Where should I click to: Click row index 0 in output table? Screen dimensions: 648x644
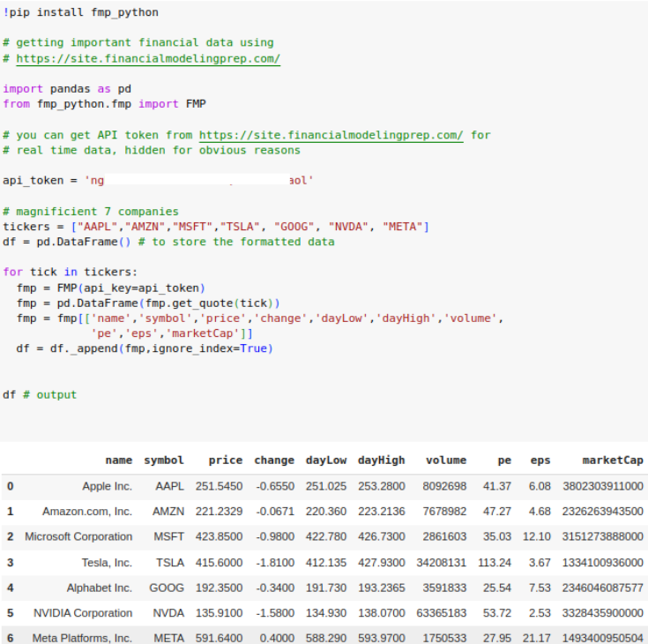11,486
